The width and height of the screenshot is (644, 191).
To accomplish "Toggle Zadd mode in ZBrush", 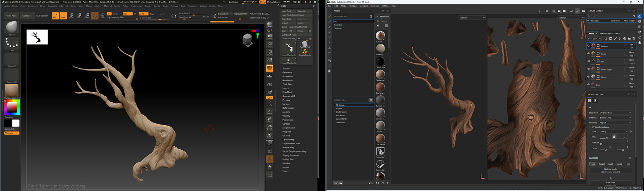I will 144,14.
